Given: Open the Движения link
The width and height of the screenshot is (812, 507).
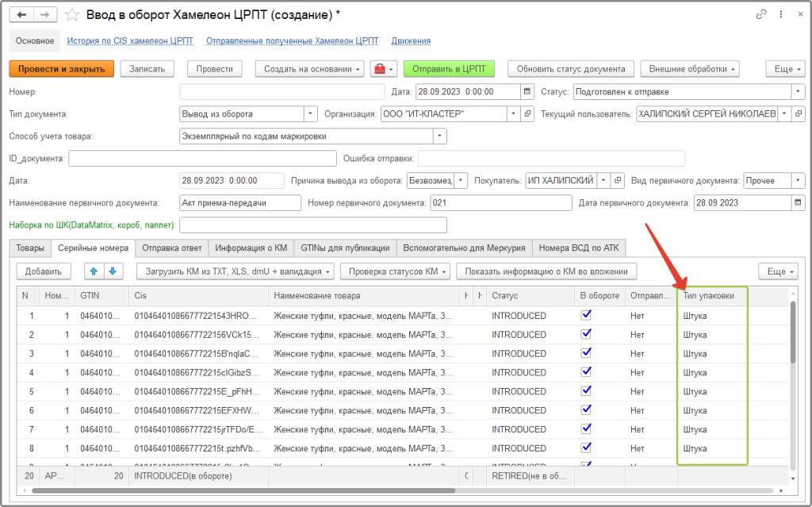Looking at the screenshot, I should pyautogui.click(x=411, y=41).
